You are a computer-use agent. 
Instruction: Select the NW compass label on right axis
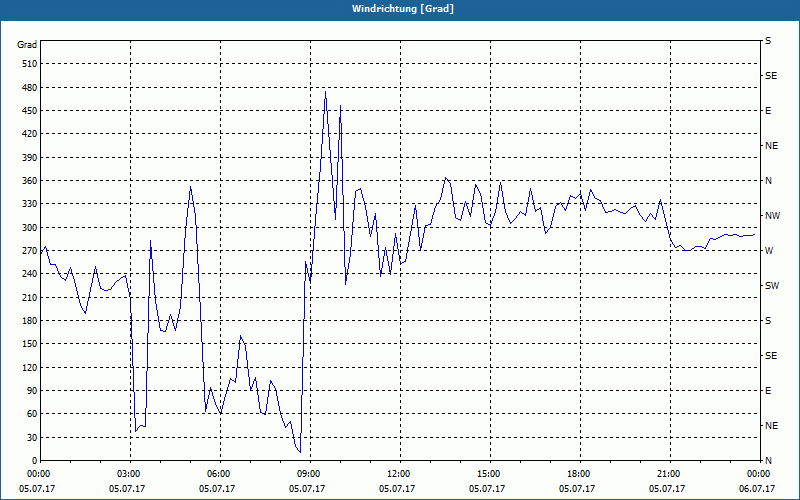772,216
